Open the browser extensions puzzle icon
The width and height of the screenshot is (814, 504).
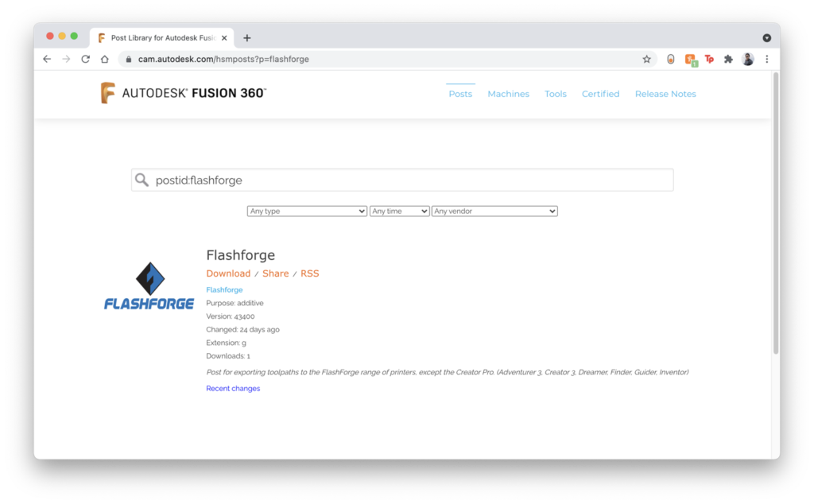(x=728, y=58)
